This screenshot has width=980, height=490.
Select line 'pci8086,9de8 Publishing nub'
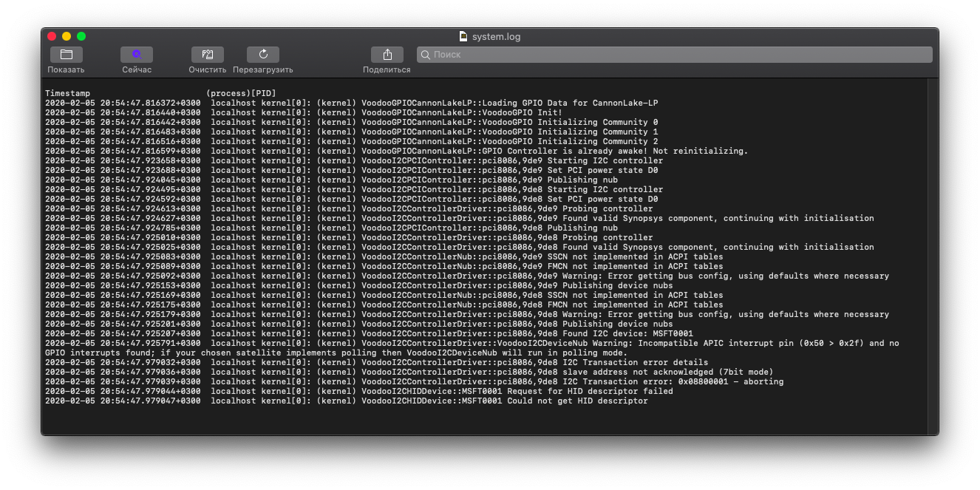pos(331,228)
